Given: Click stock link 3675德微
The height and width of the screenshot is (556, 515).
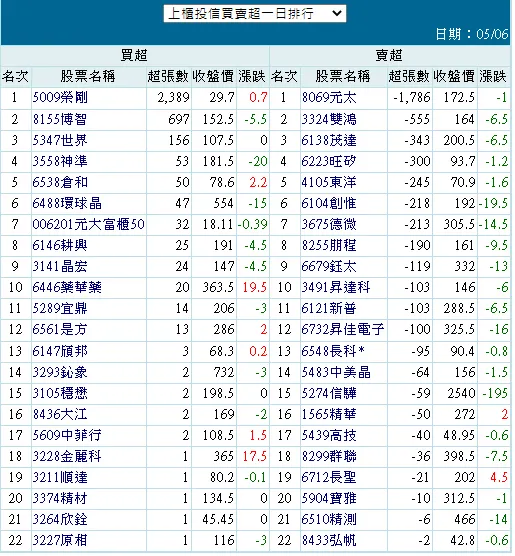Looking at the screenshot, I should point(329,224).
